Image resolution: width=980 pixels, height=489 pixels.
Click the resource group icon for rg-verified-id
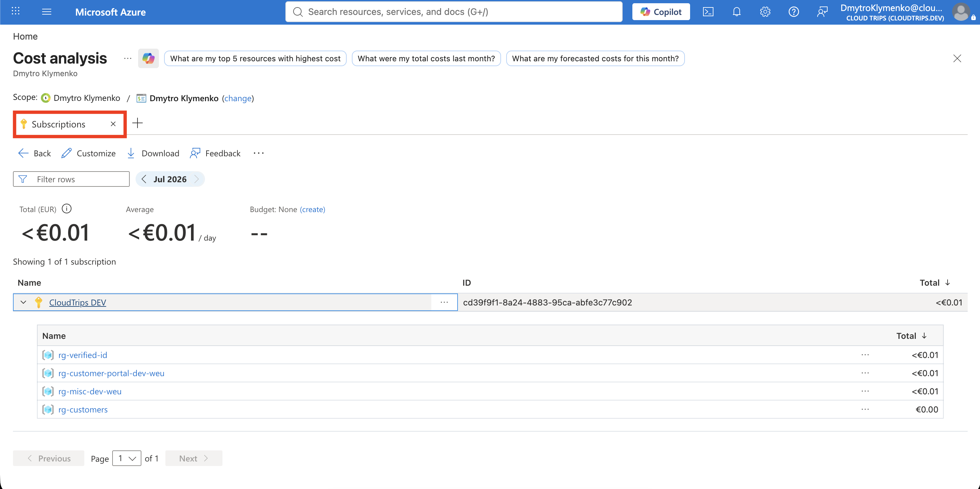[48, 355]
